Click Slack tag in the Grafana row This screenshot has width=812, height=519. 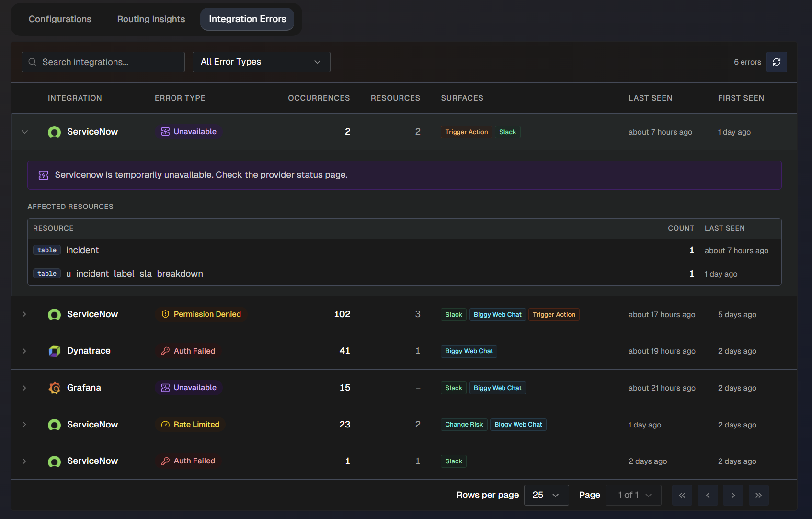(453, 388)
